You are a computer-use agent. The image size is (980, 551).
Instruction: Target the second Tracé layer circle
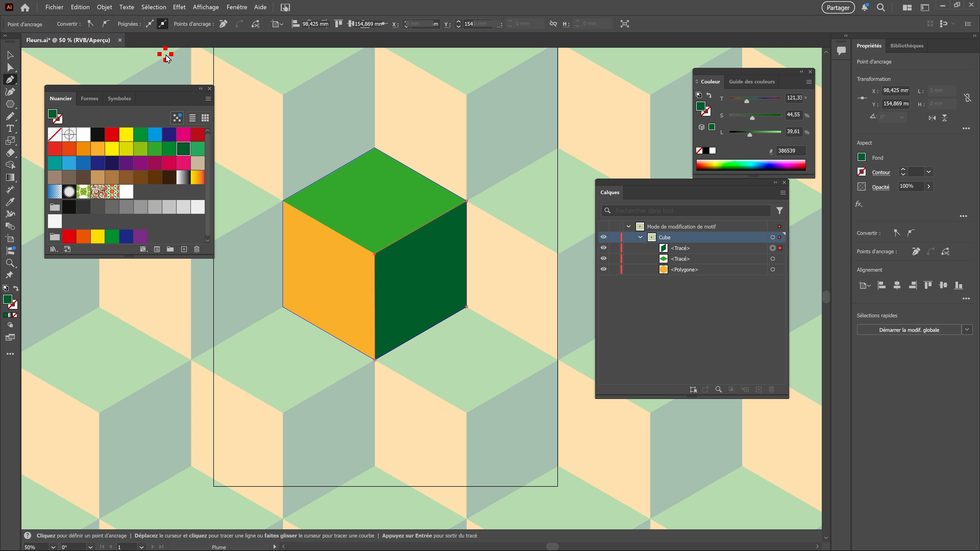(x=773, y=259)
